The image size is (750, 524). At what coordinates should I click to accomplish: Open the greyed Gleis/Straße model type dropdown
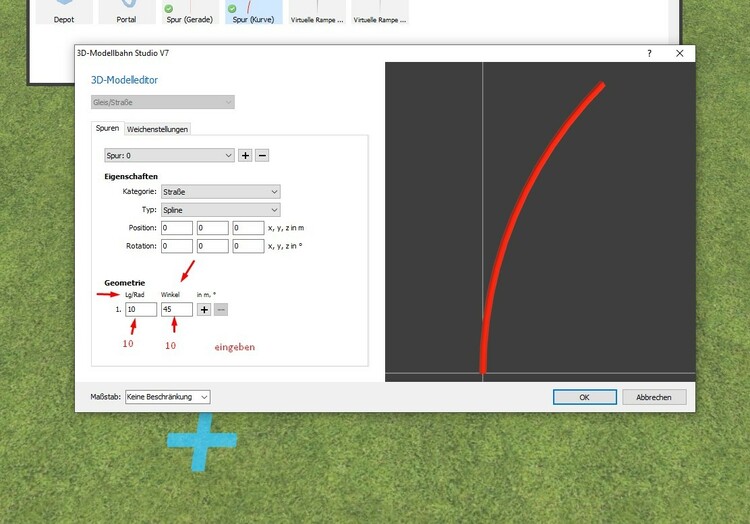(163, 102)
